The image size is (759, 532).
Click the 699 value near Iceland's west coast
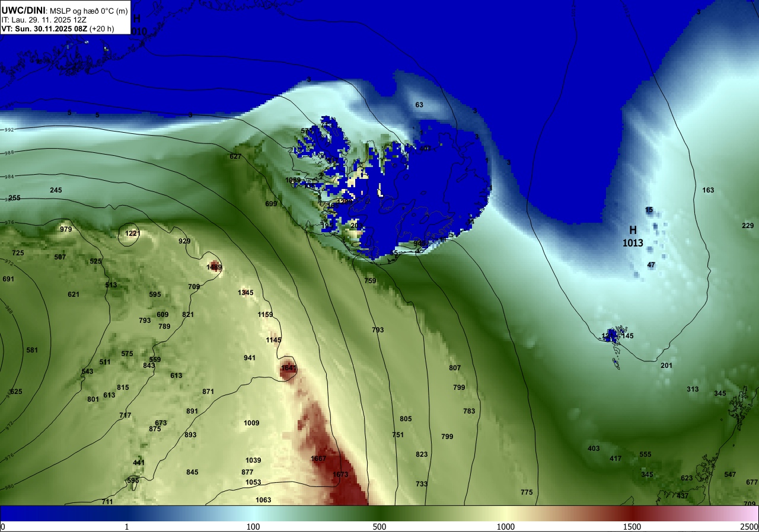271,204
